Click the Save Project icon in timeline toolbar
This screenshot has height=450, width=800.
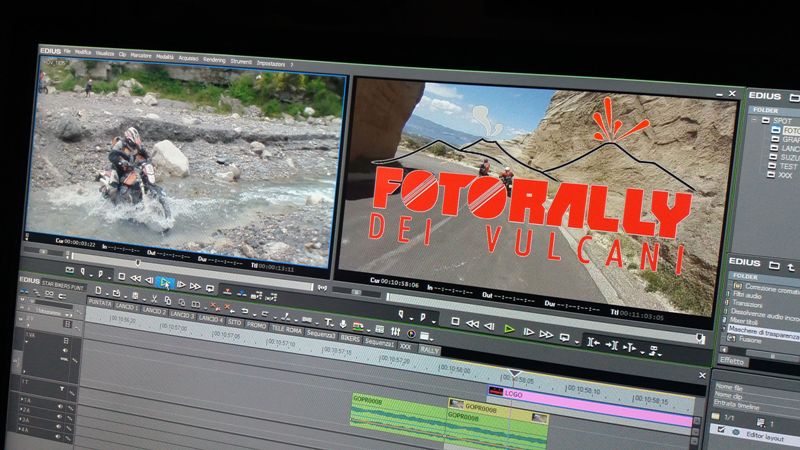tap(135, 295)
